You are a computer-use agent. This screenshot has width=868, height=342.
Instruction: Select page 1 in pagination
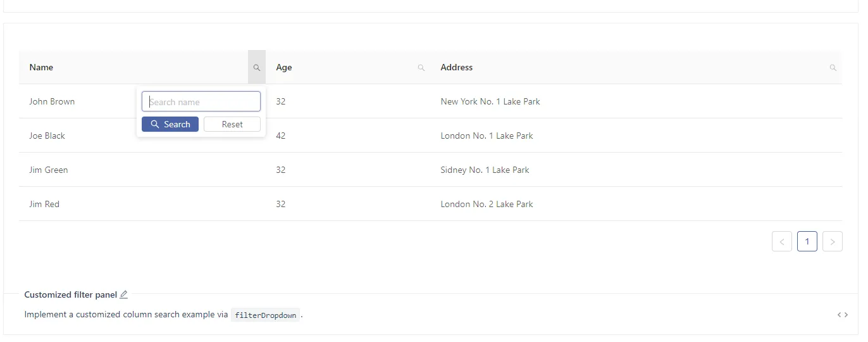click(x=807, y=241)
